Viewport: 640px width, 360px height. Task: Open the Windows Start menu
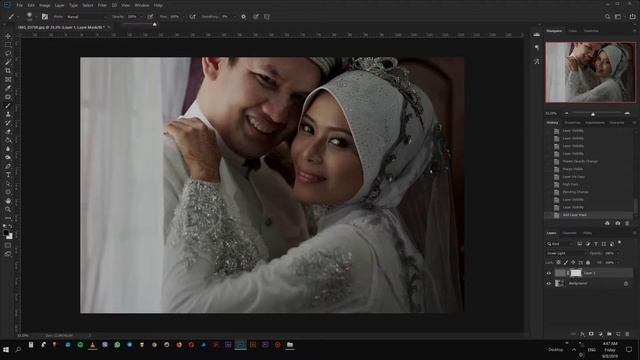pyautogui.click(x=6, y=350)
